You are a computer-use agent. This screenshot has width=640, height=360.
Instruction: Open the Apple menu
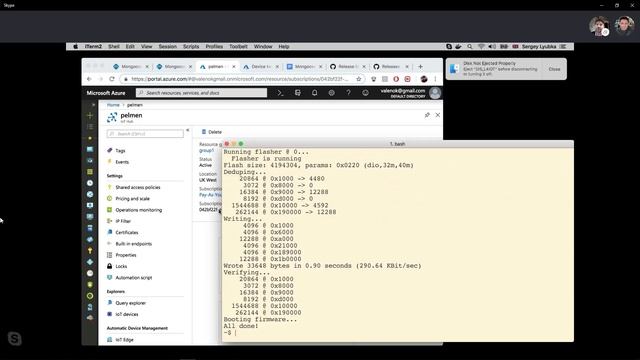(76, 47)
